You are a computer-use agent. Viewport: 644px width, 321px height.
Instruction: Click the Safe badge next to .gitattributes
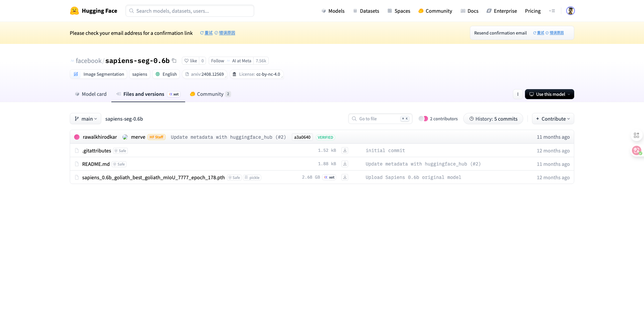[120, 150]
